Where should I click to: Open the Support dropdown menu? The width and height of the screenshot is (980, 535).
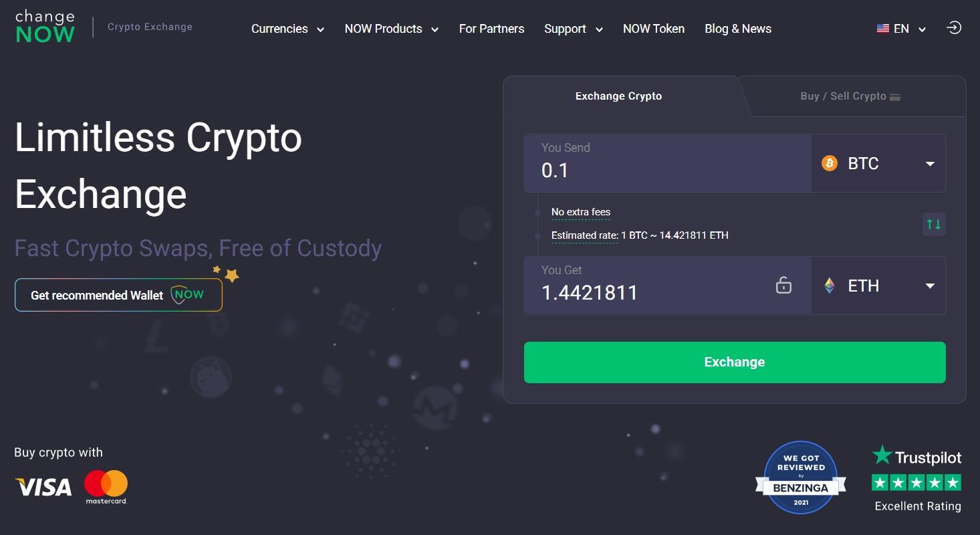[574, 29]
